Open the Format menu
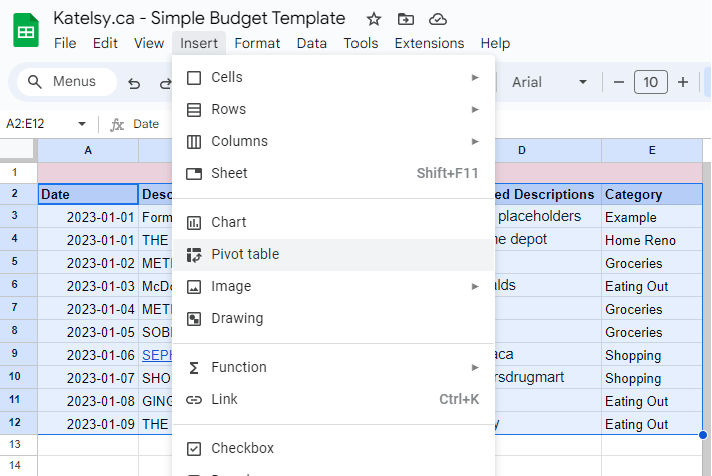Screen dimensions: 712x476 click(257, 43)
